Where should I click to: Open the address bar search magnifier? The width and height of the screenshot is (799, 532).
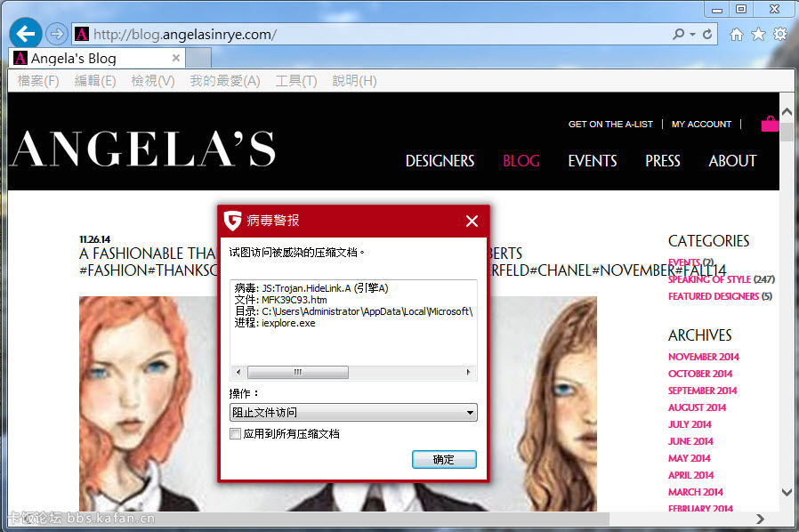(678, 34)
